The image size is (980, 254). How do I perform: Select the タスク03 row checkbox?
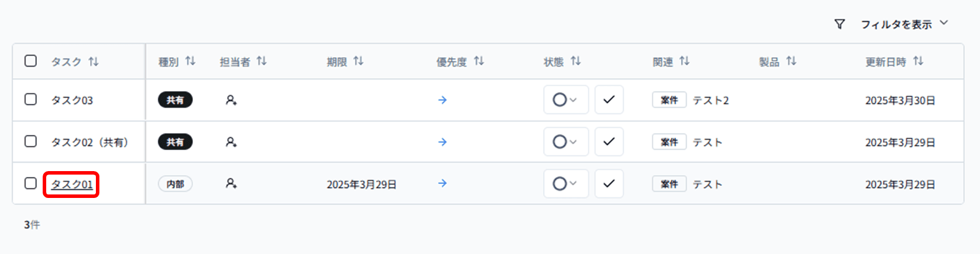tap(31, 99)
